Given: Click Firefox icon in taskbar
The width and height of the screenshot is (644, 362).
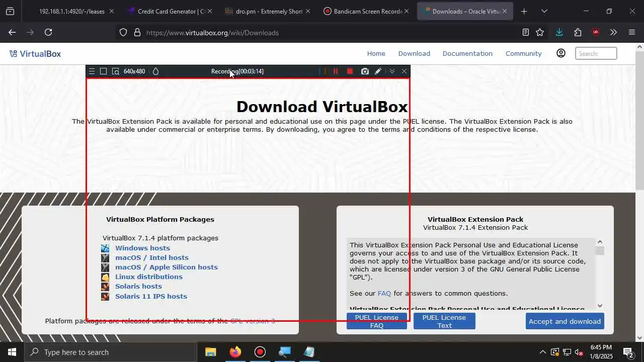Looking at the screenshot, I should (235, 352).
